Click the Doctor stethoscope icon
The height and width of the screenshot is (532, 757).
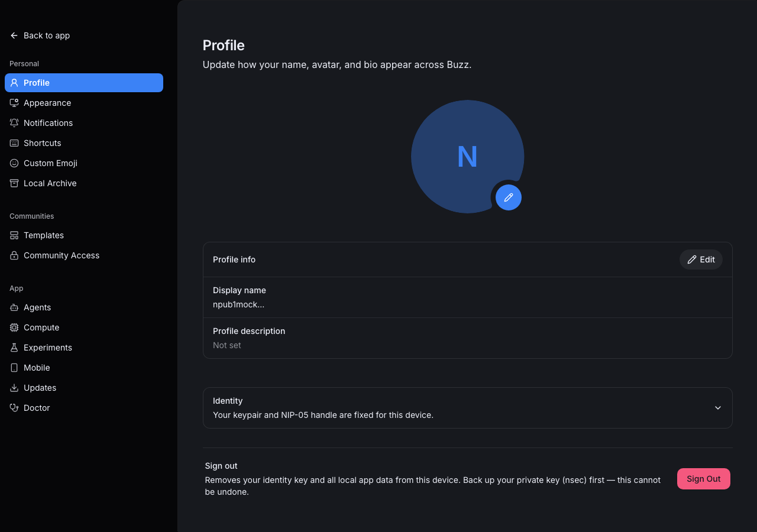pos(14,408)
